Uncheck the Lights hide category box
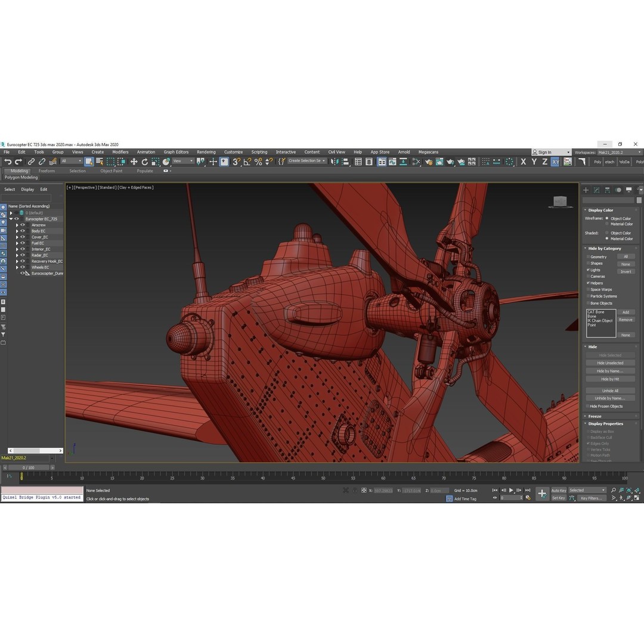644x644 pixels. coord(588,270)
